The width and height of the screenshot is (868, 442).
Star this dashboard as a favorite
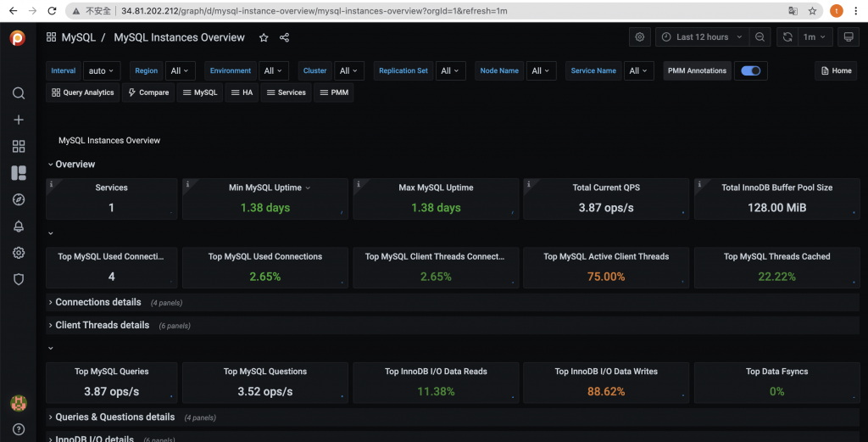[x=264, y=37]
